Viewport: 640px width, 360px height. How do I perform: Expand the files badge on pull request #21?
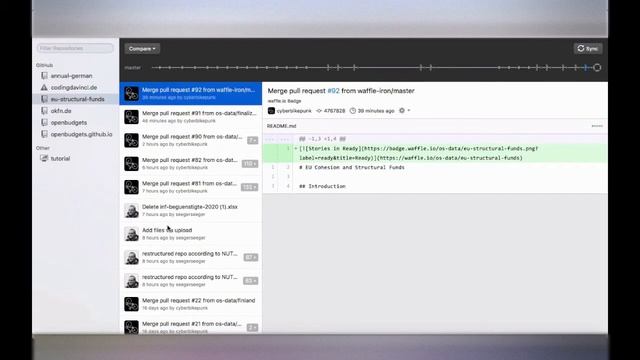(253, 327)
